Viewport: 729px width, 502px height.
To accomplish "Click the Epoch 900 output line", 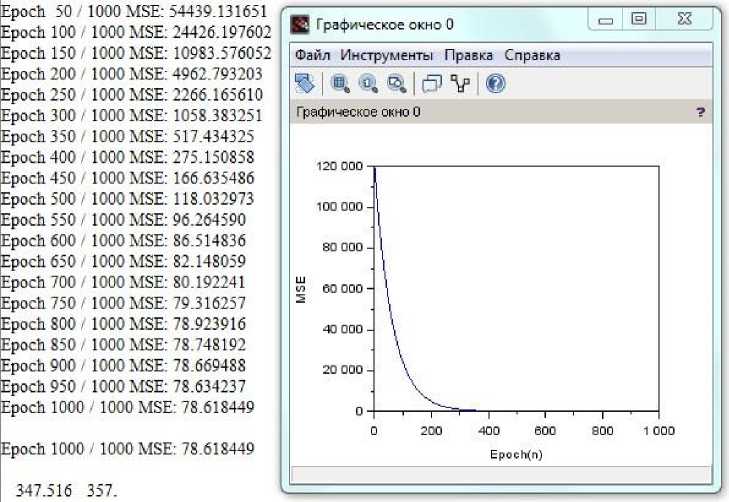I will pos(123,366).
